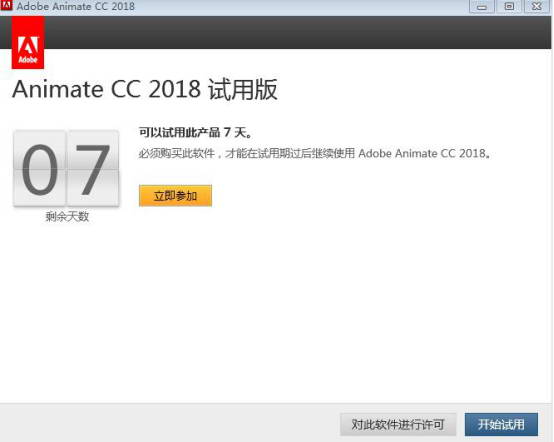Minimize the Adobe Animate CC 2018 window
554x442 pixels.
pyautogui.click(x=482, y=6)
